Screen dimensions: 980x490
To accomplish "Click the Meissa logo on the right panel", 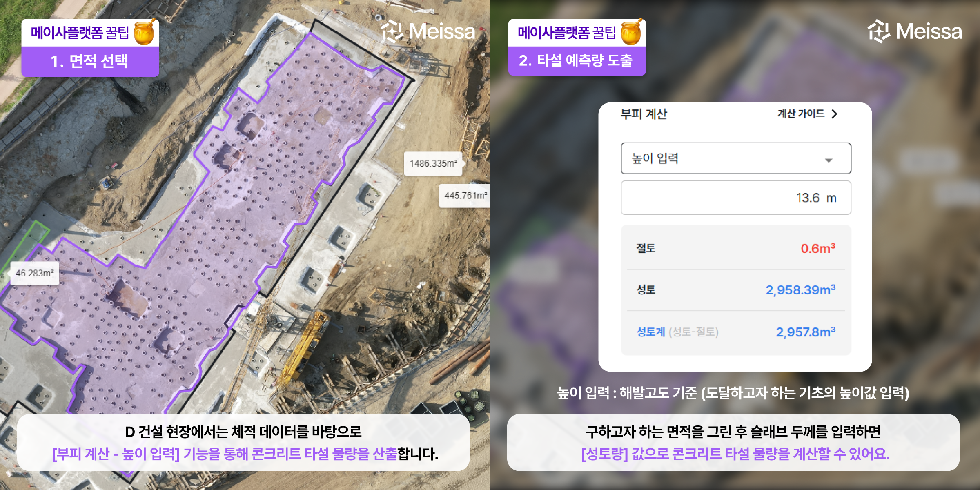I will pos(915,31).
